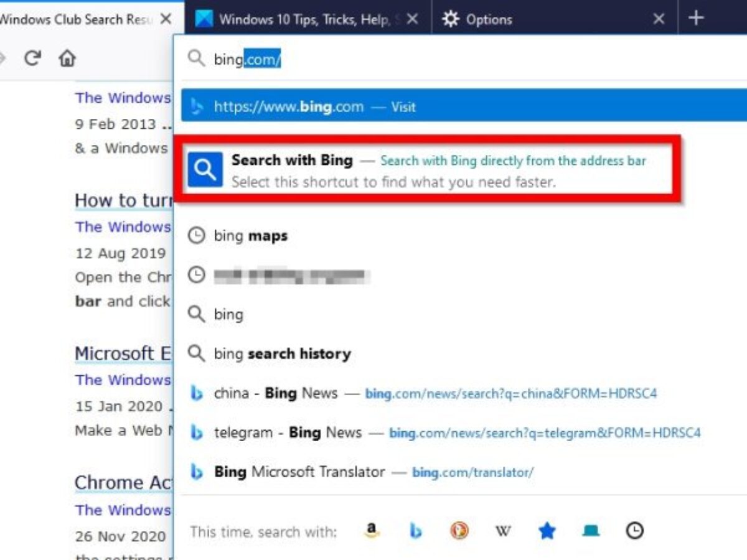Search history with the clock icon
The image size is (747, 560).
[x=634, y=531]
